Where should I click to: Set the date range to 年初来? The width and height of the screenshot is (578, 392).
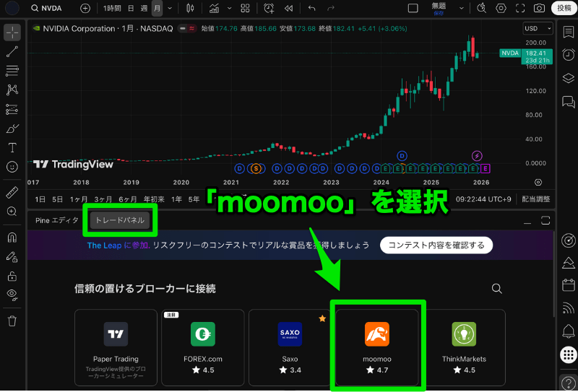pyautogui.click(x=153, y=199)
